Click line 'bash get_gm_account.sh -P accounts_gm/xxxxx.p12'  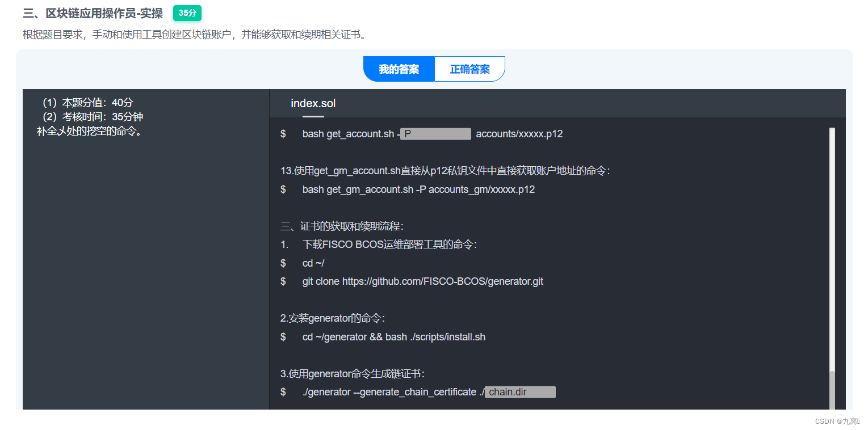pos(418,189)
